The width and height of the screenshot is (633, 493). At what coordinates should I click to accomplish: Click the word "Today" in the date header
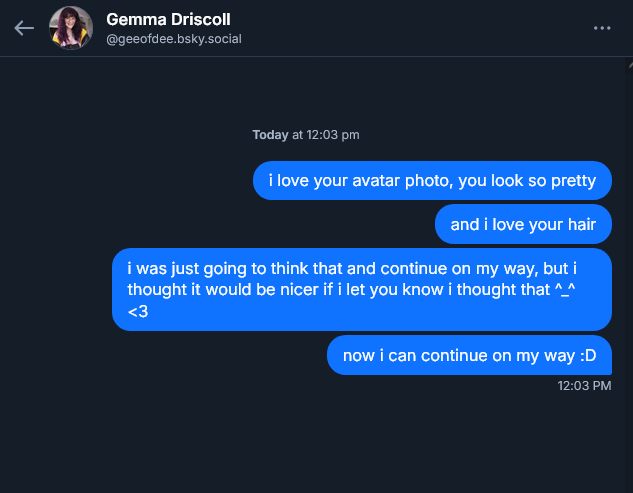click(270, 134)
